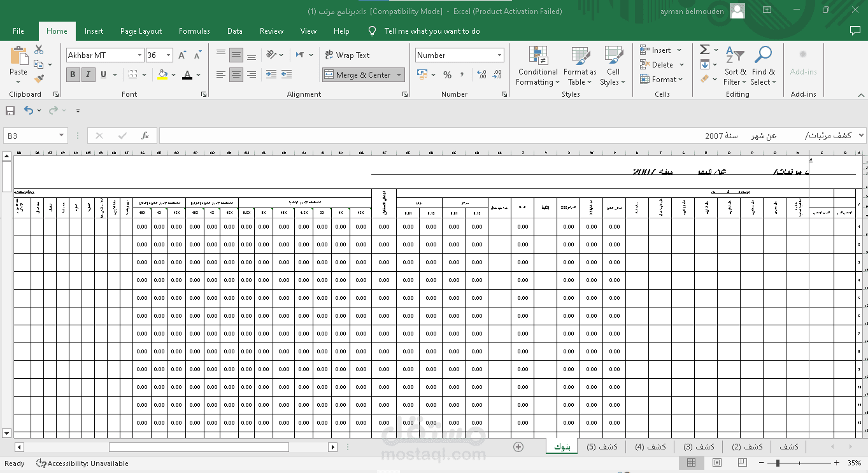This screenshot has width=868, height=473.
Task: Open the كشف (5) sheet tab
Action: 601,446
